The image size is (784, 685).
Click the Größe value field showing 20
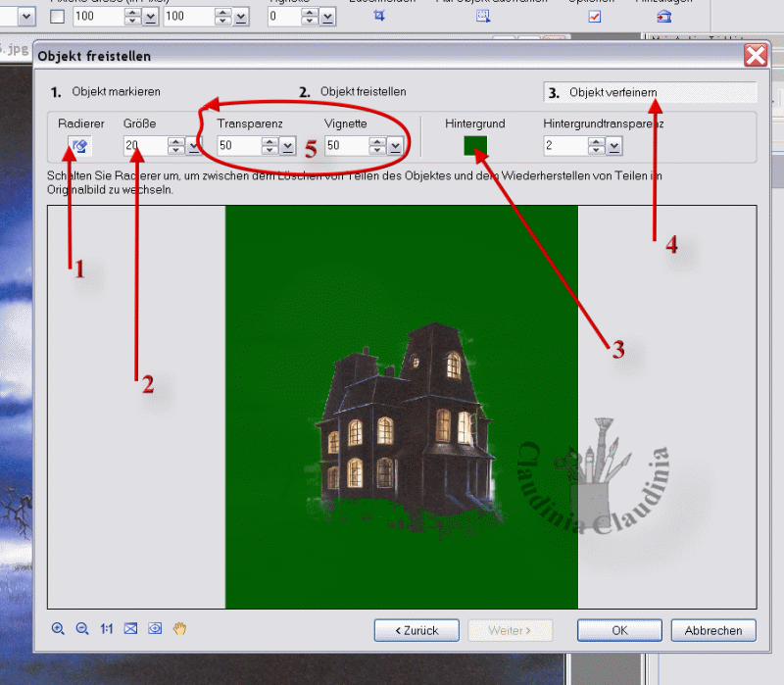coord(145,146)
